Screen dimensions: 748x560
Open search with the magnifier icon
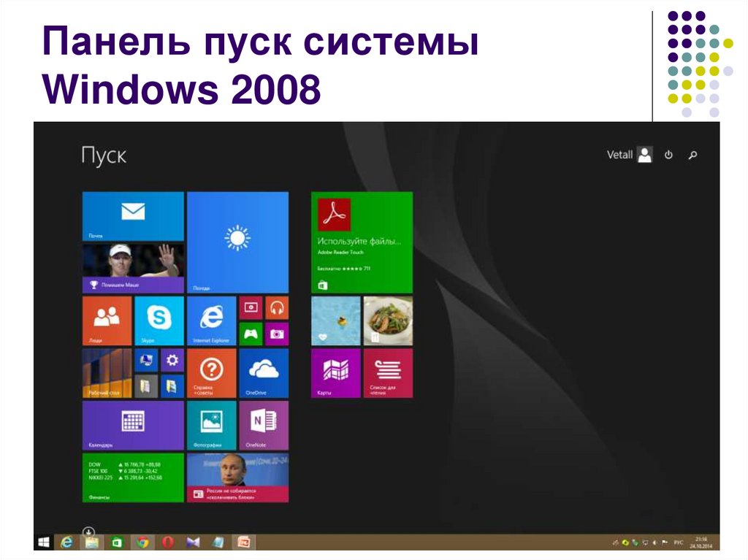692,155
